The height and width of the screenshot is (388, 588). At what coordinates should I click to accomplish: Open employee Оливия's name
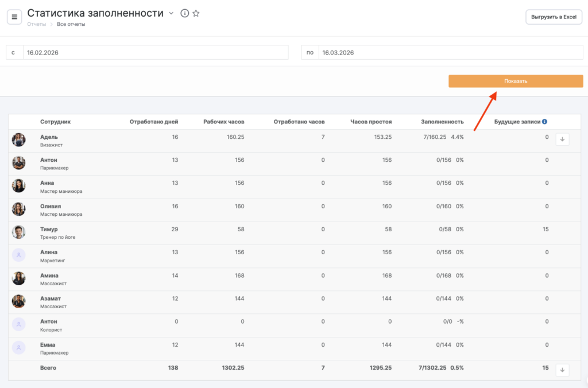click(x=51, y=206)
